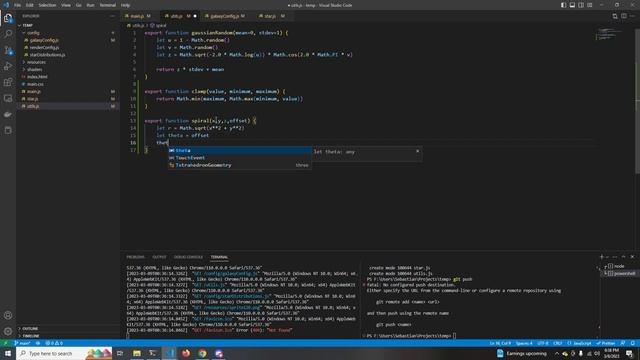Open the Run menu
Viewport: 640px width, 360px height.
pyautogui.click(x=91, y=5)
